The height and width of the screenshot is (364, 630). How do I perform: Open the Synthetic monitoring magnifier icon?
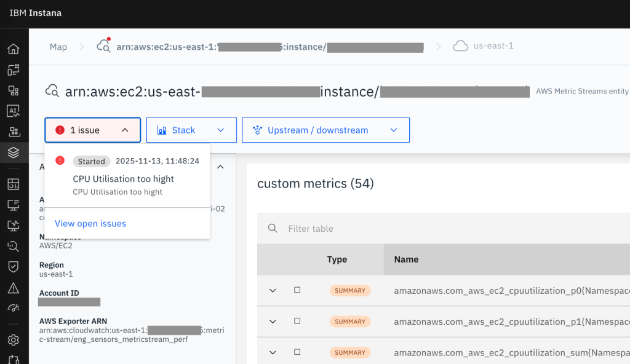[14, 245]
